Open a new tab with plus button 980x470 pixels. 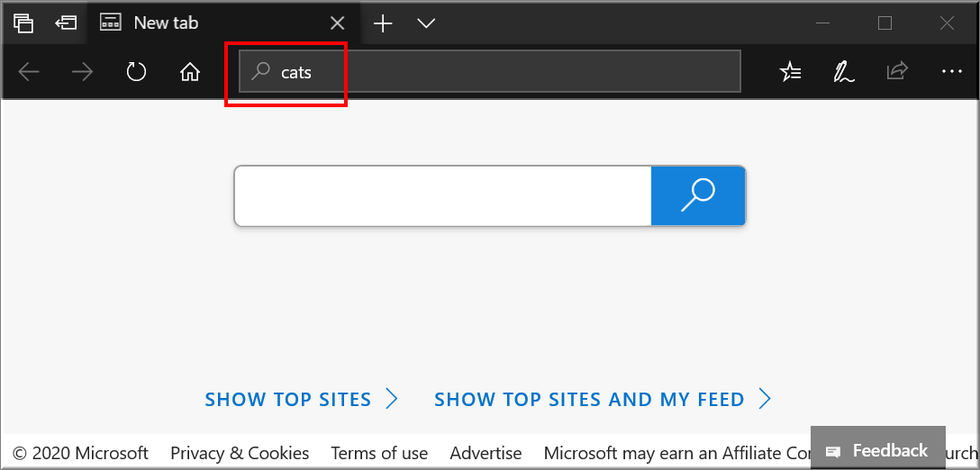pyautogui.click(x=383, y=23)
